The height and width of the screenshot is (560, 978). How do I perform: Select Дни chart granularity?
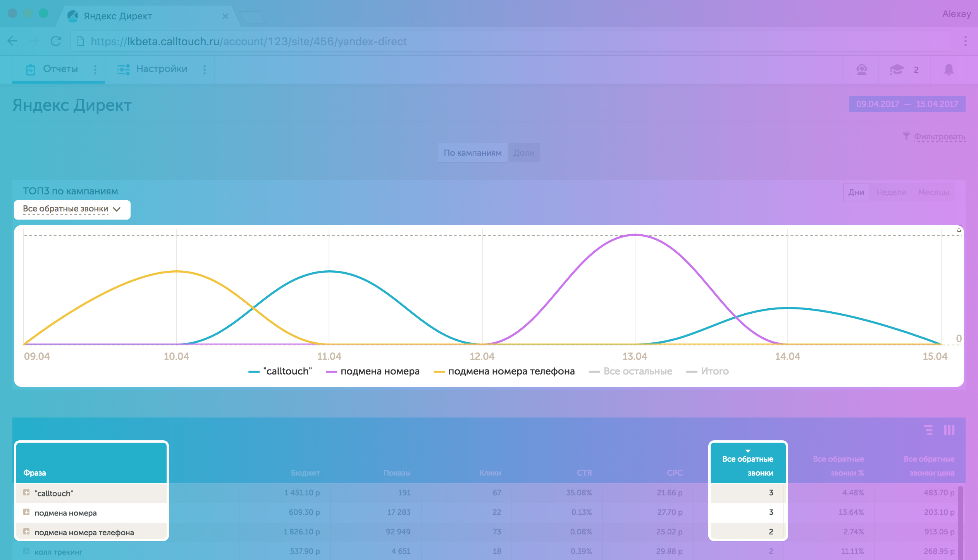tap(856, 192)
